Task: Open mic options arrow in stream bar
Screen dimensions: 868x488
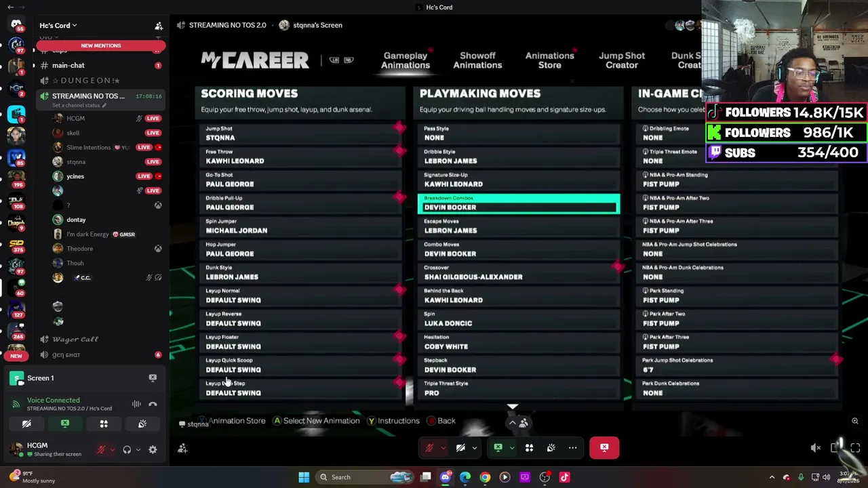Action: coord(443,448)
